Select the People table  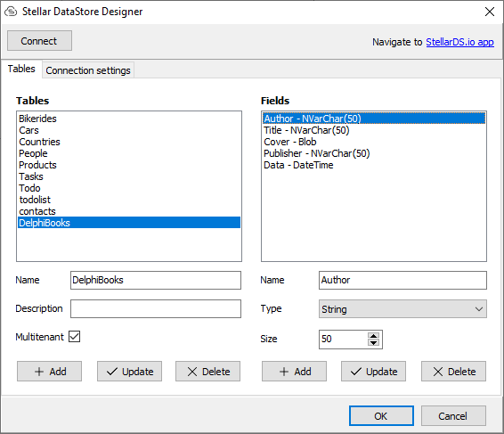(x=129, y=153)
